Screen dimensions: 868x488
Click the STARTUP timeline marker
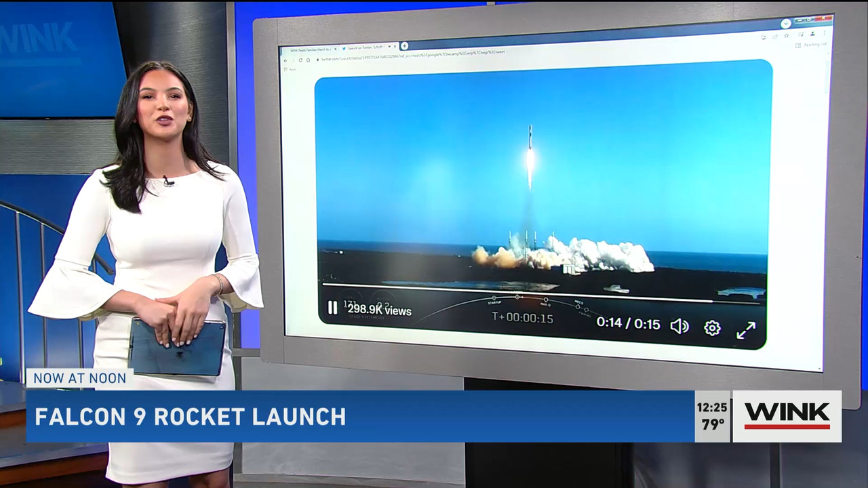[494, 299]
